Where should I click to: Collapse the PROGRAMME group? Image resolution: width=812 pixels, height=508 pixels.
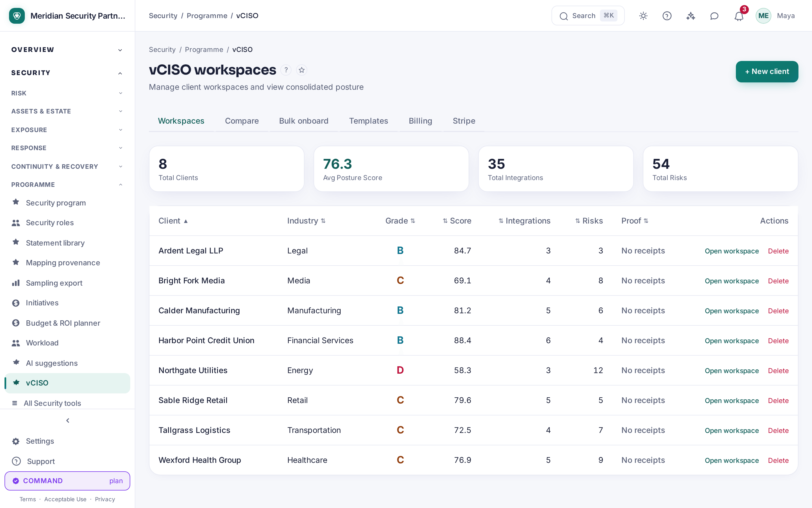point(67,185)
